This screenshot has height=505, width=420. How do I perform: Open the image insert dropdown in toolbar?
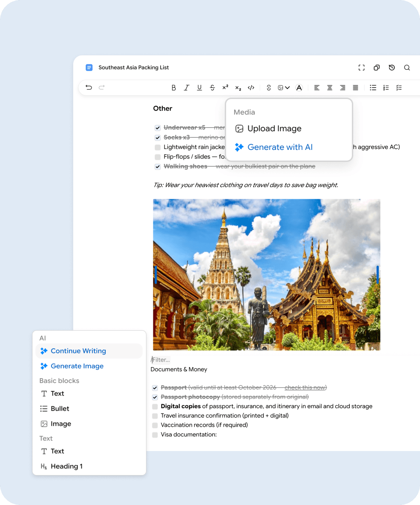283,88
